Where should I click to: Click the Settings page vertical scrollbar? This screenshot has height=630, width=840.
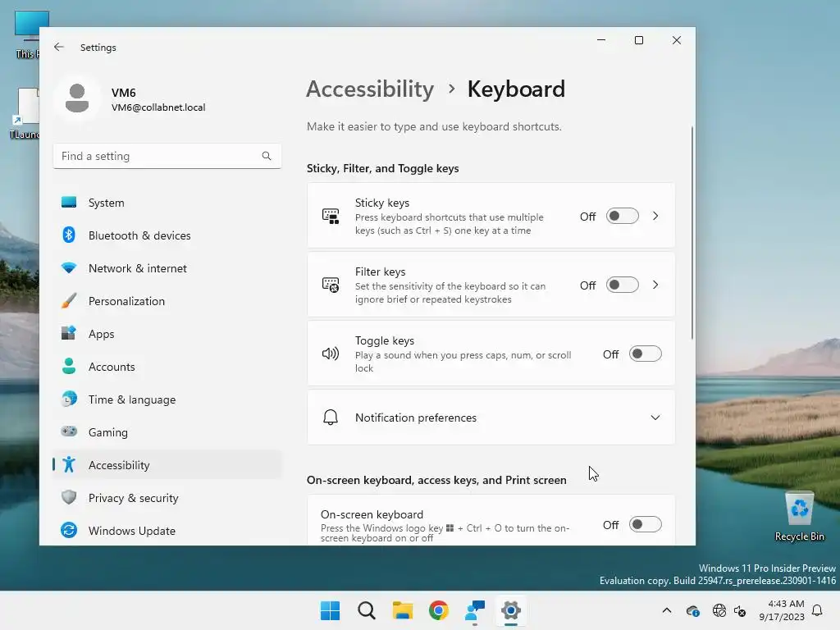[x=692, y=232]
